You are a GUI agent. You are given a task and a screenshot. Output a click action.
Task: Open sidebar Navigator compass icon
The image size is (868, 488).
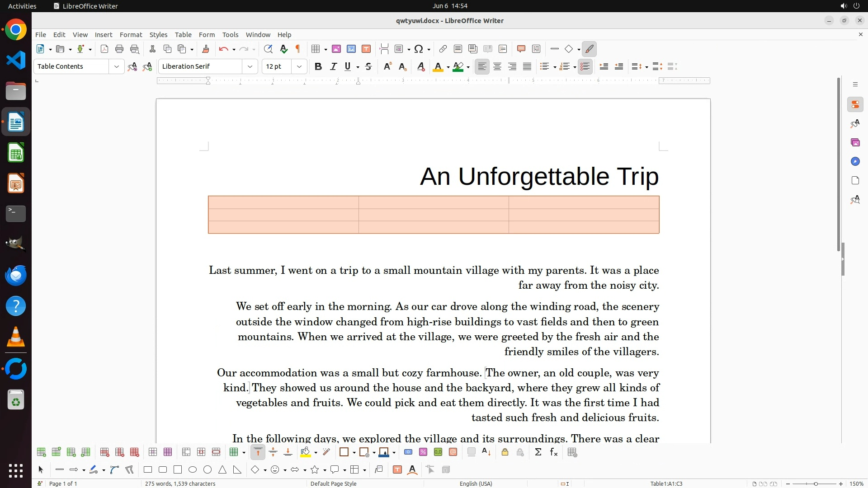click(x=855, y=162)
